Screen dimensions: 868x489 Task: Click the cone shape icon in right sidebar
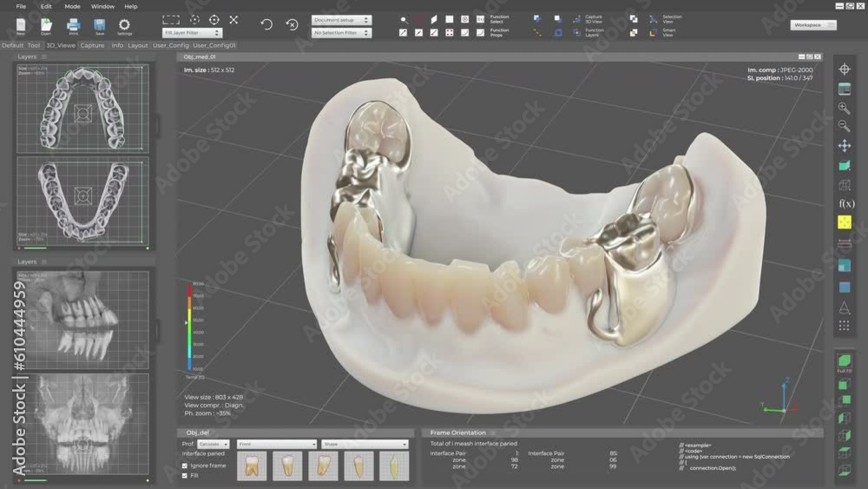click(845, 307)
